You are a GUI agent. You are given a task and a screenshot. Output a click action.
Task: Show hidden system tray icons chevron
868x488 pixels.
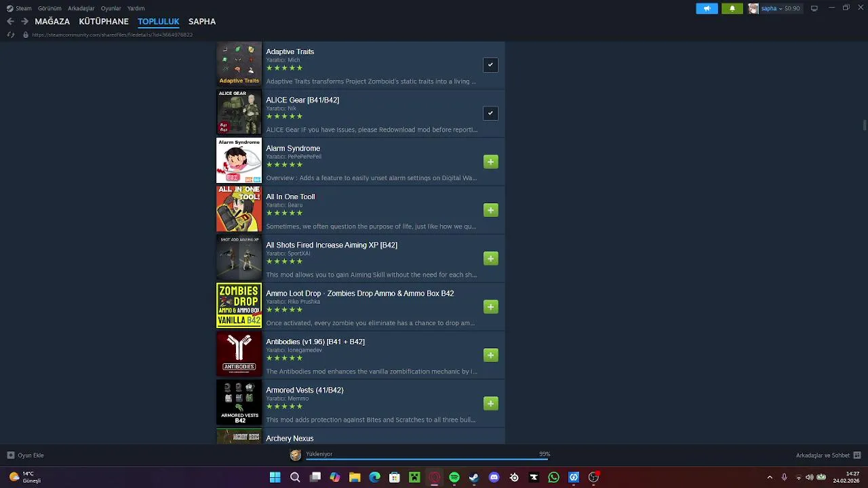pos(770,477)
